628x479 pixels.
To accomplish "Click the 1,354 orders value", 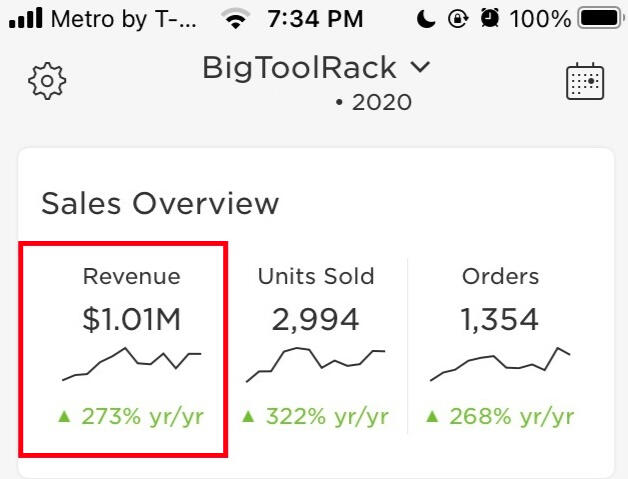I will [x=499, y=320].
